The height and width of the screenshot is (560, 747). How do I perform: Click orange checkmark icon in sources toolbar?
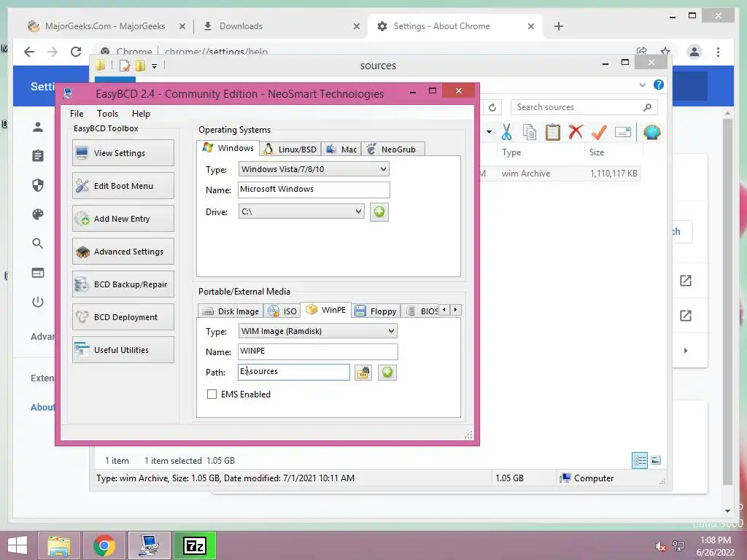(599, 132)
